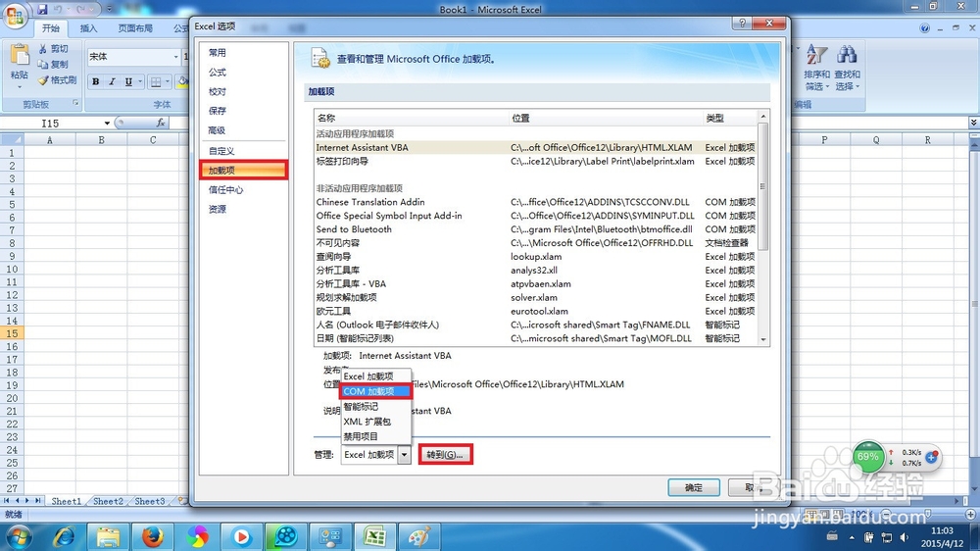Choose XML 扩展包 option
Image resolution: width=980 pixels, height=551 pixels.
click(375, 422)
